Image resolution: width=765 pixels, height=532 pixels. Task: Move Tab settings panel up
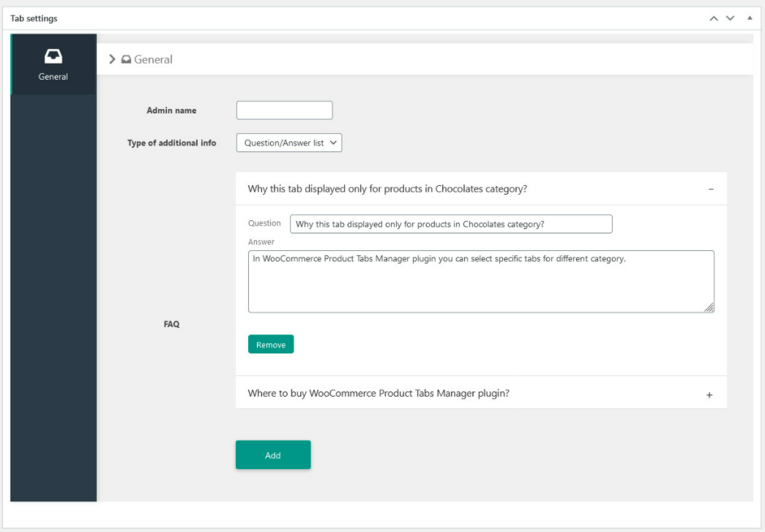click(x=714, y=18)
